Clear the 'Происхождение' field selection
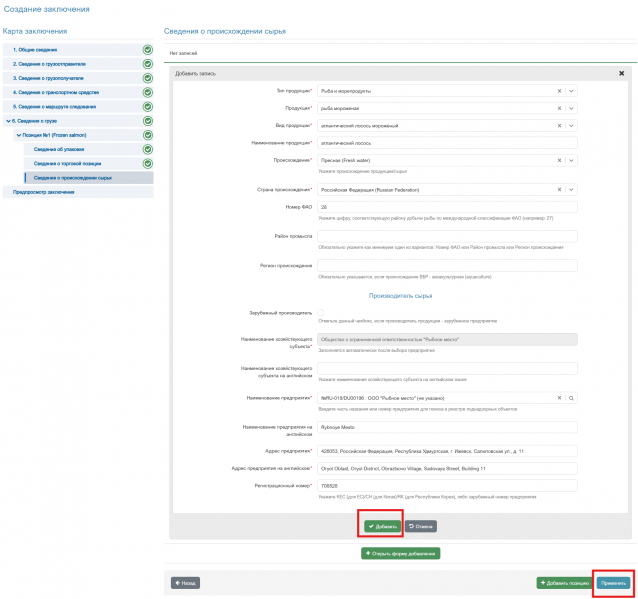The width and height of the screenshot is (638, 599). [x=559, y=160]
